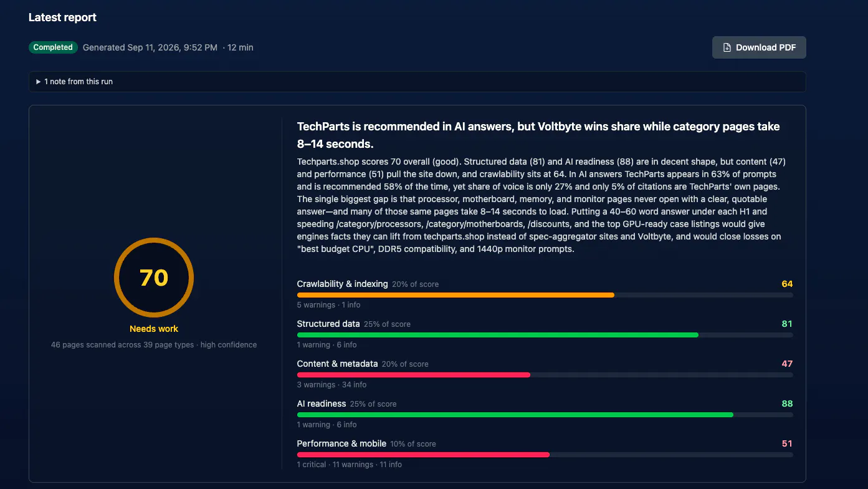Open the 'AI readiness' category
This screenshot has width=868, height=489.
point(322,404)
